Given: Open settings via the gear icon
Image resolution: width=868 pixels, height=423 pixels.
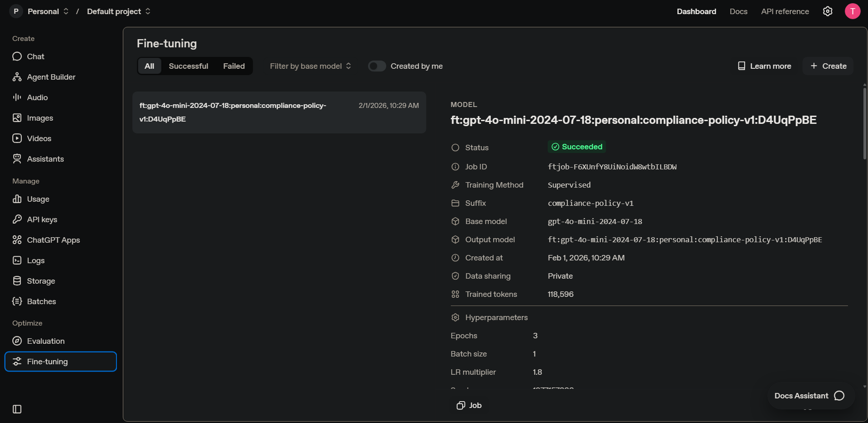Looking at the screenshot, I should click(828, 11).
